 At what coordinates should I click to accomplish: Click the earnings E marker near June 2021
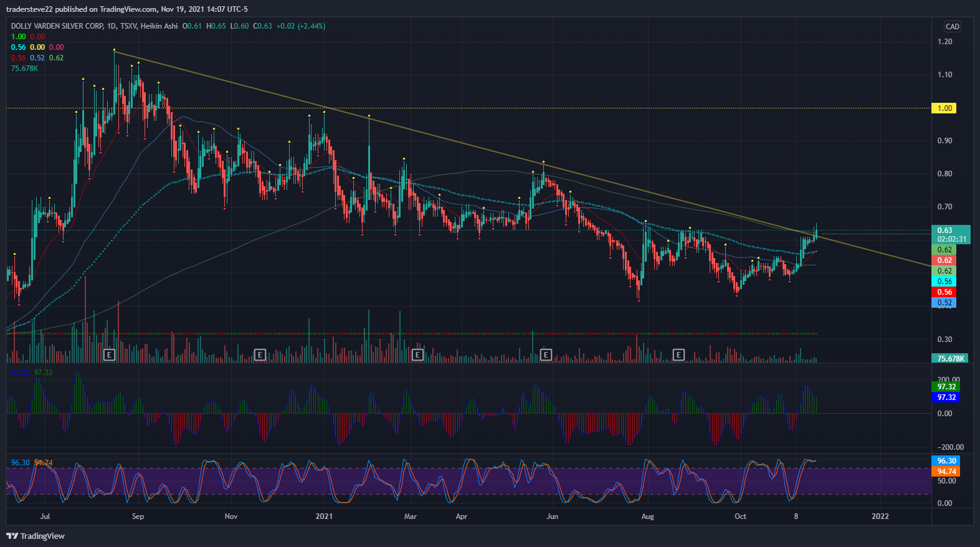[546, 354]
